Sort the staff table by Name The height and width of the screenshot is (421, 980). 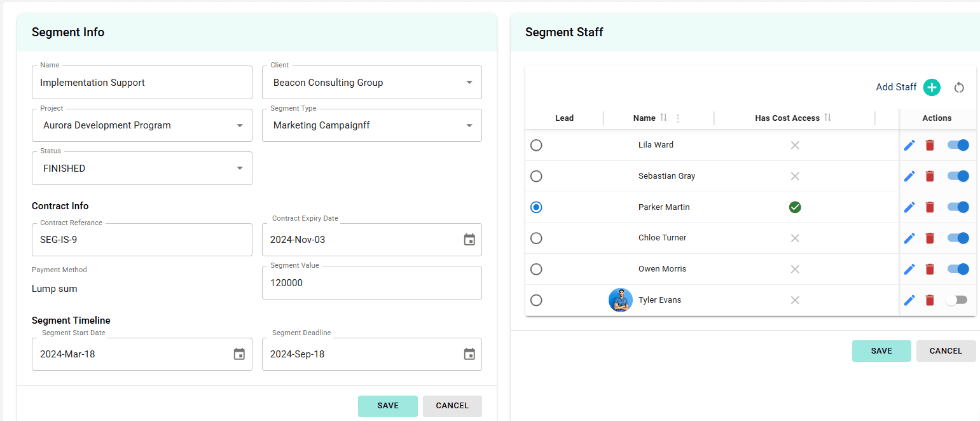point(665,117)
